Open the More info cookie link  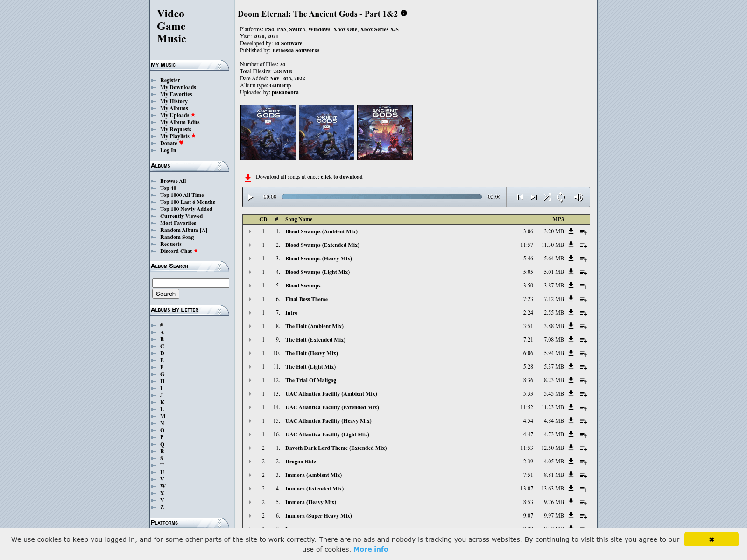(371, 549)
